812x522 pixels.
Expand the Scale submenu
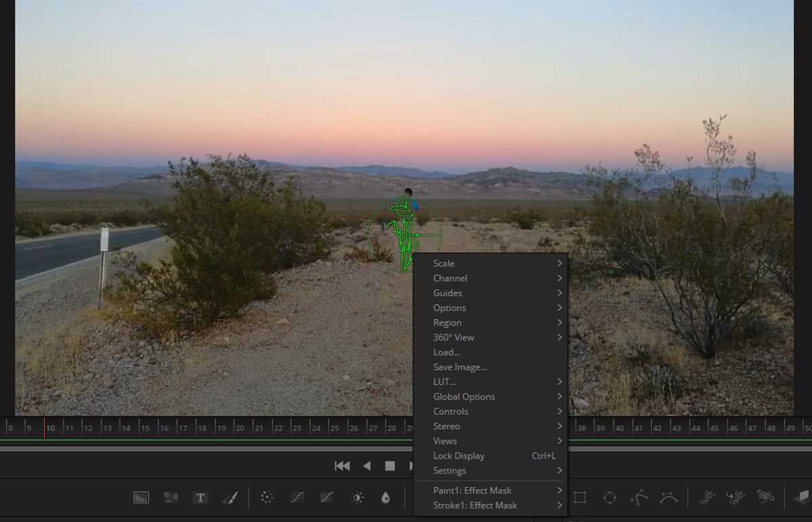[x=444, y=263]
